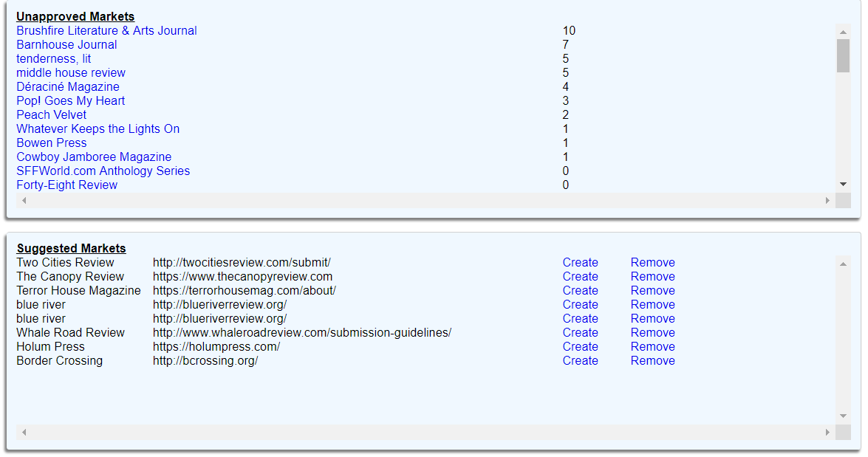Remove Terror House Magazine suggestion
Image resolution: width=868 pixels, height=457 pixels.
point(652,290)
